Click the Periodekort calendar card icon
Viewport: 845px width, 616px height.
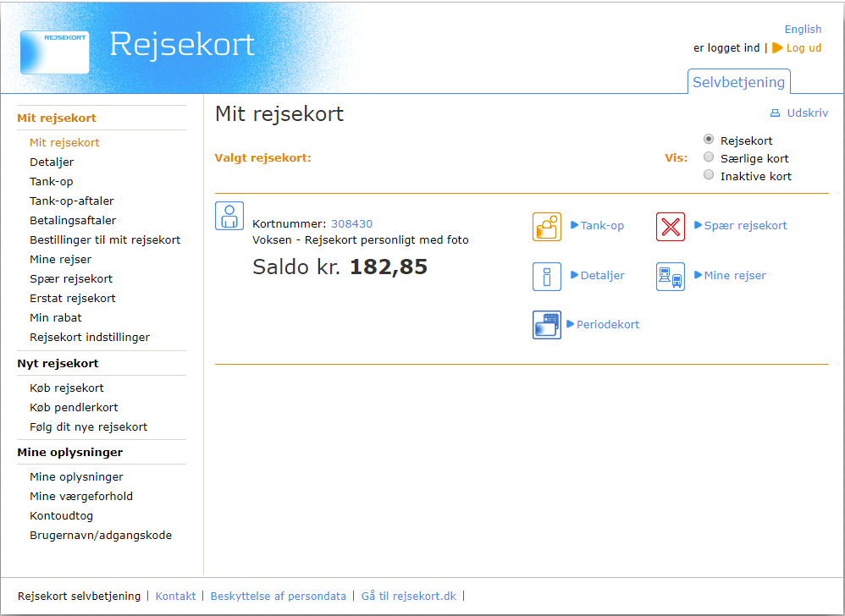(546, 325)
